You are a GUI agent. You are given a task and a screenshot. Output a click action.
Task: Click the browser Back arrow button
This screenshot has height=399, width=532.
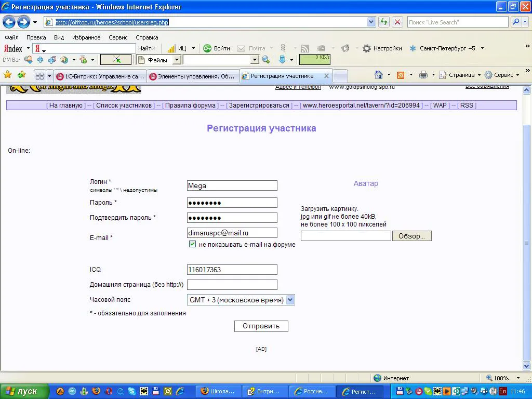tap(9, 22)
